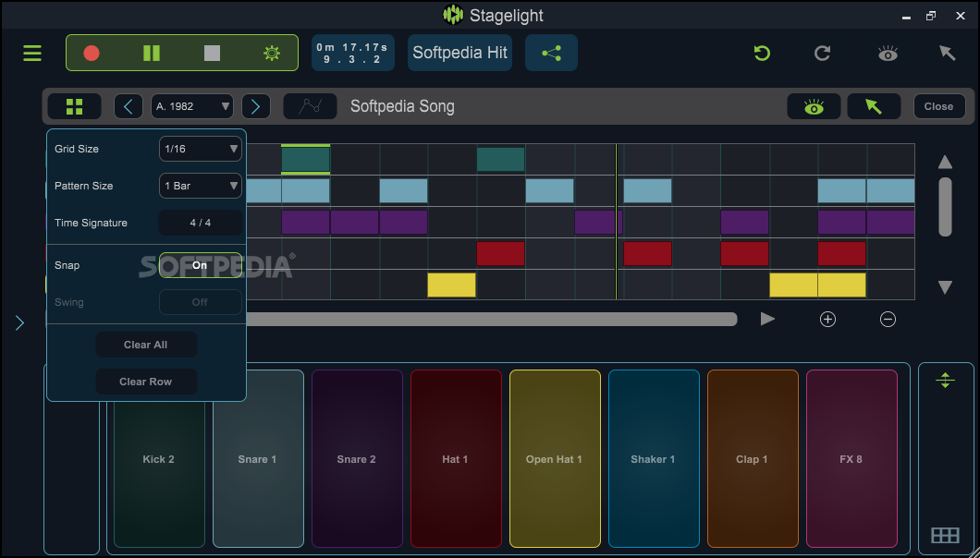This screenshot has height=558, width=980.
Task: Start recording with the red record button
Action: coord(92,53)
